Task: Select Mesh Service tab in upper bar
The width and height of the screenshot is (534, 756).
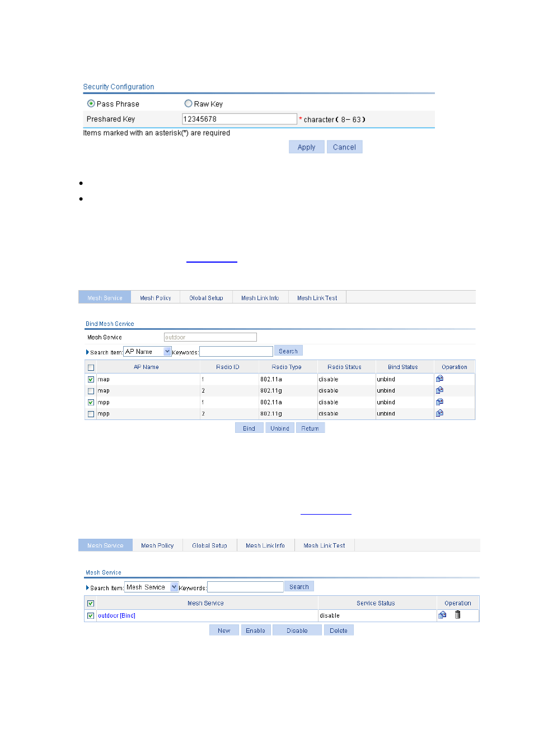Action: tap(105, 298)
